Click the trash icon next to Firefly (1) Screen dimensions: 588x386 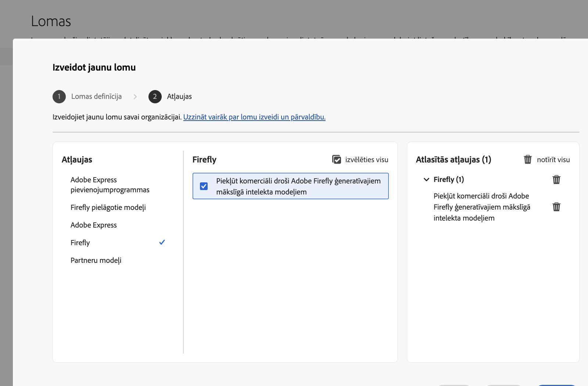(x=556, y=180)
